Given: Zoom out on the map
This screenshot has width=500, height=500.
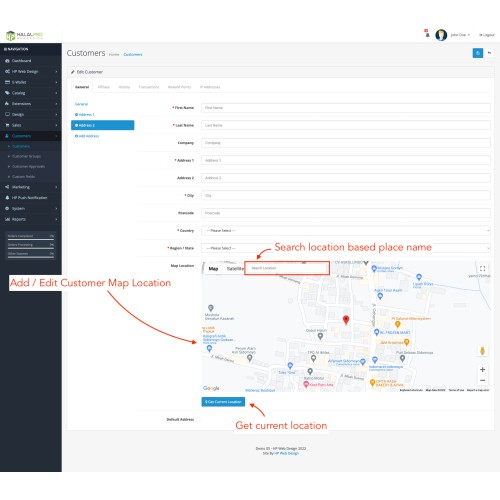Looking at the screenshot, I should (482, 380).
